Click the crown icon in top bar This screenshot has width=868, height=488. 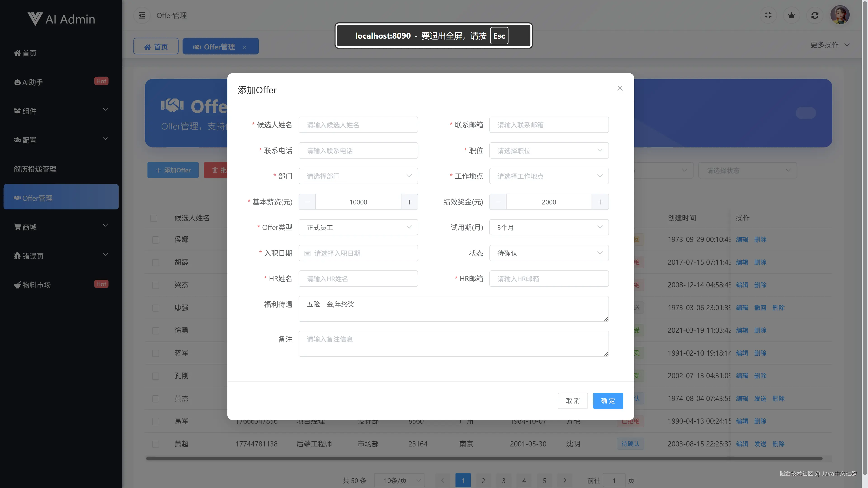pyautogui.click(x=791, y=16)
